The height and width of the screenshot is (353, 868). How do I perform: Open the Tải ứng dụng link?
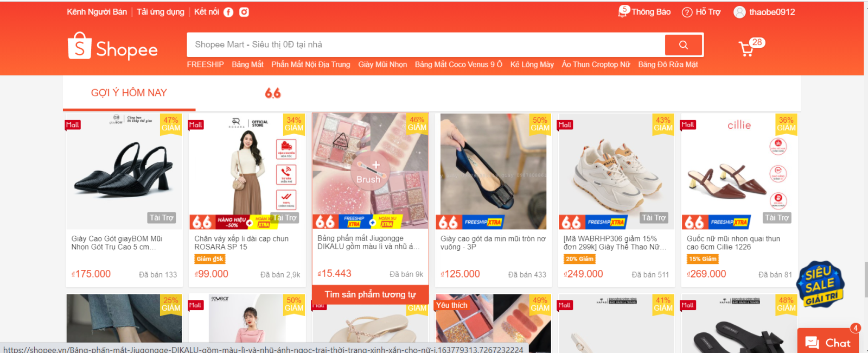(x=161, y=12)
